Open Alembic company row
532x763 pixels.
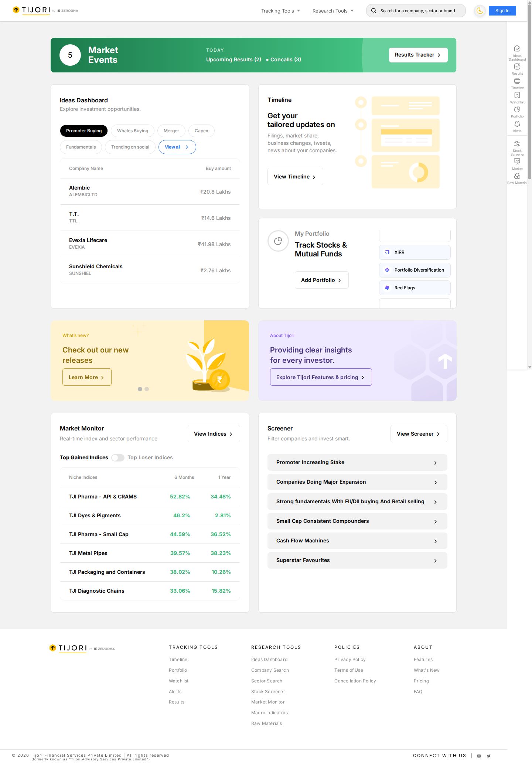(x=150, y=191)
